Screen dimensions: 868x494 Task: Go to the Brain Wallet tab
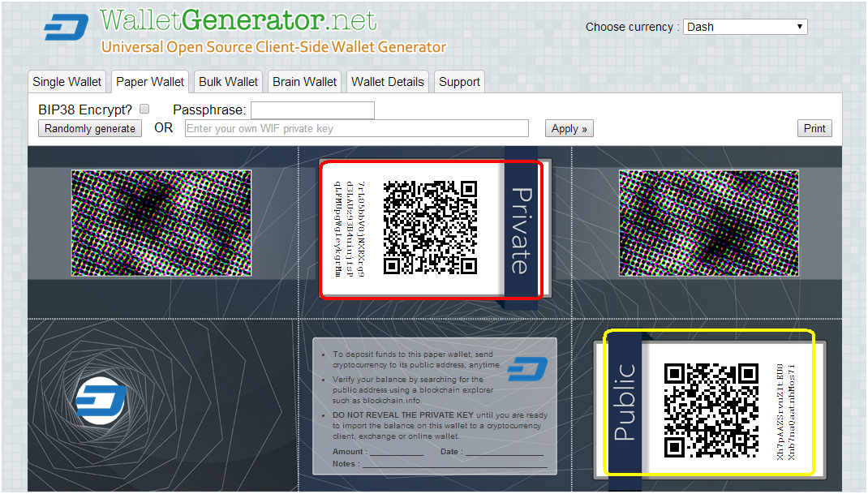tap(304, 82)
